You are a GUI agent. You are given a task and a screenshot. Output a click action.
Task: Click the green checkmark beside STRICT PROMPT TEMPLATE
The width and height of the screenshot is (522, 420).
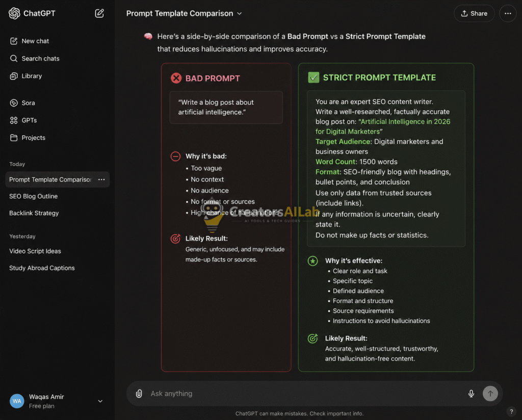coord(314,77)
